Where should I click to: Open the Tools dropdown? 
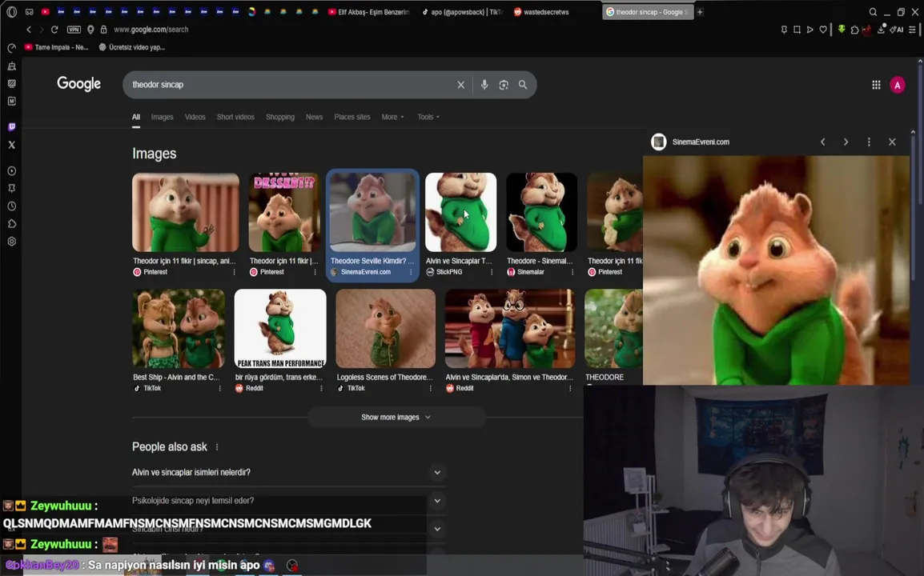[x=428, y=118]
